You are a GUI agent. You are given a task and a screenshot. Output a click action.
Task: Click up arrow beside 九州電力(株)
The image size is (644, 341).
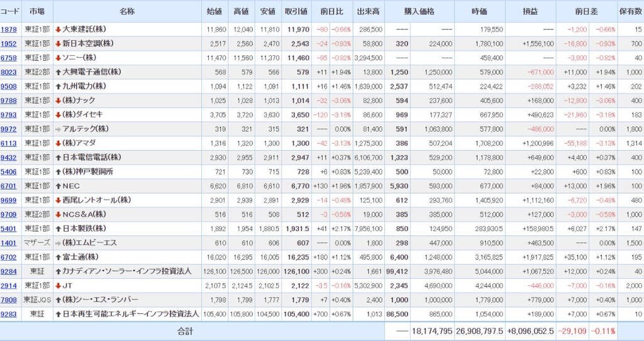pyautogui.click(x=58, y=87)
